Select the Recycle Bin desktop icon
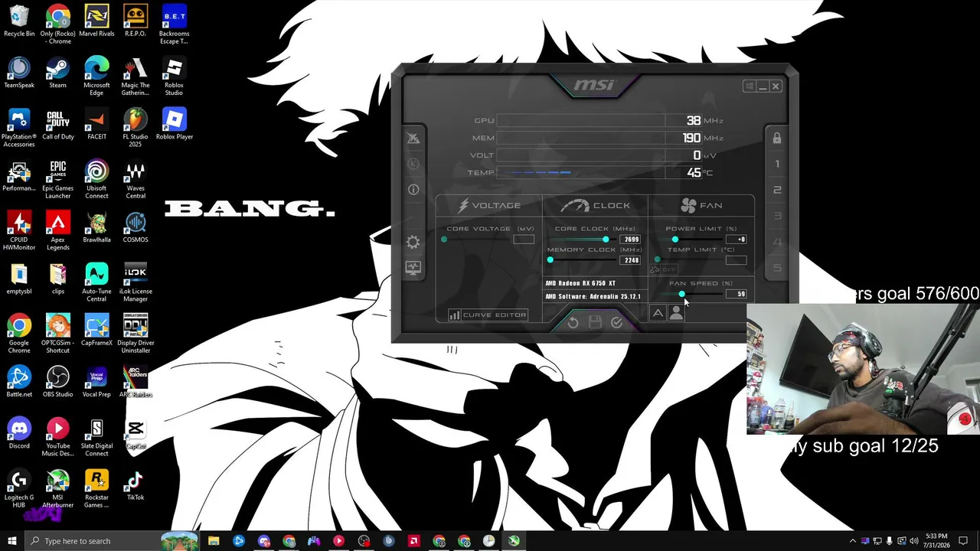Viewport: 980px width, 551px height. (x=19, y=21)
